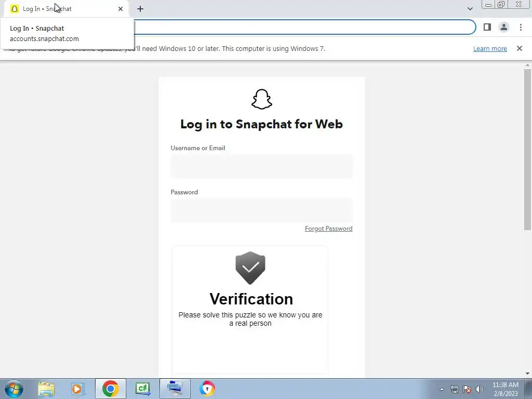
Task: Click the page vertical scrollbar thumb
Action: click(x=527, y=149)
